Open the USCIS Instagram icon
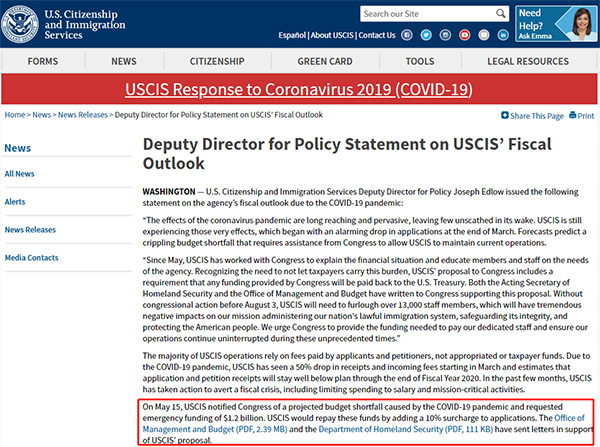Image resolution: width=600 pixels, height=447 pixels. click(445, 35)
